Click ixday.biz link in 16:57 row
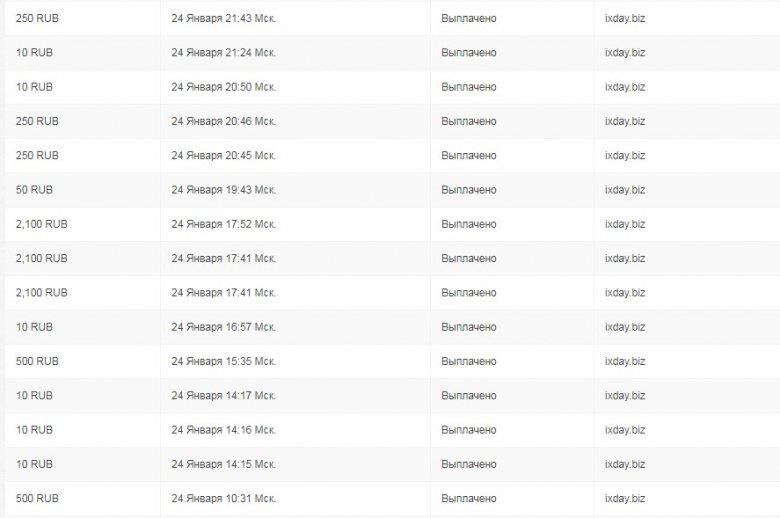This screenshot has width=780, height=518. [625, 327]
